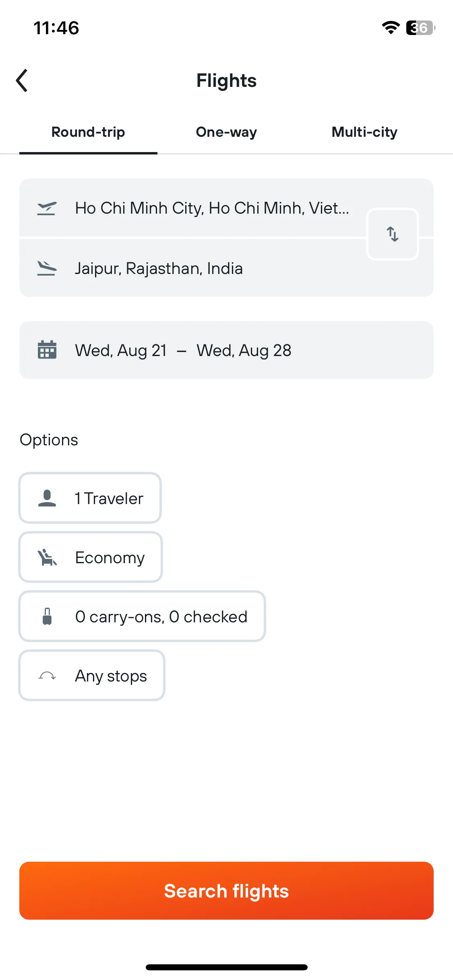The width and height of the screenshot is (453, 980).
Task: Open the carry-ons and checked bags selector
Action: click(142, 616)
